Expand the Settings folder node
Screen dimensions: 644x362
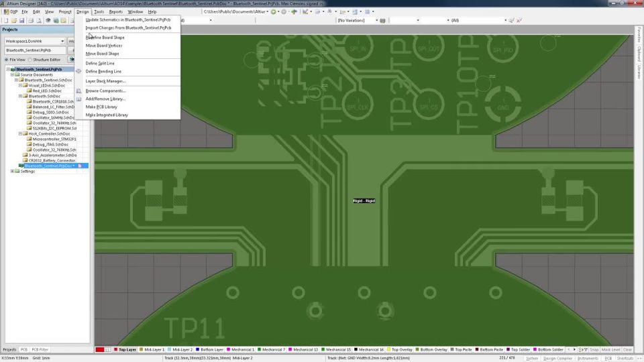tap(12, 171)
